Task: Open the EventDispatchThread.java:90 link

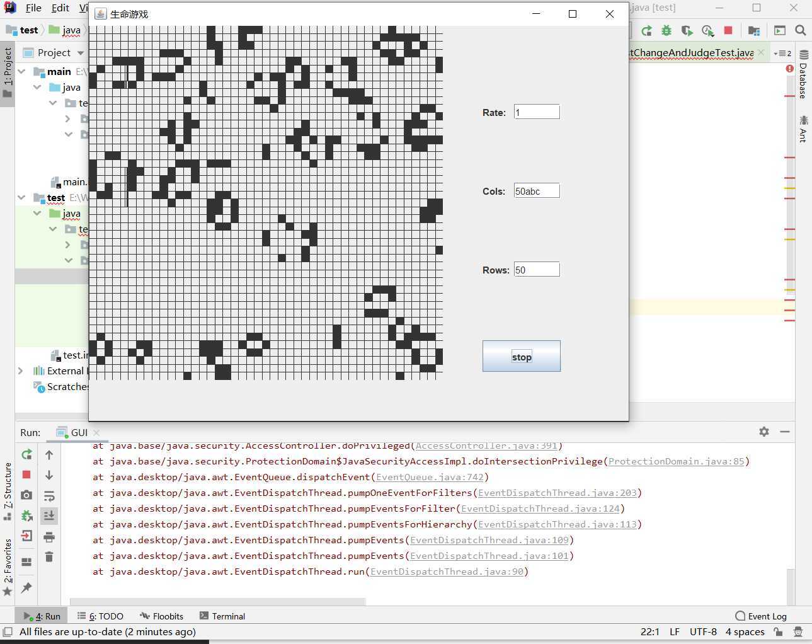Action: [x=447, y=572]
